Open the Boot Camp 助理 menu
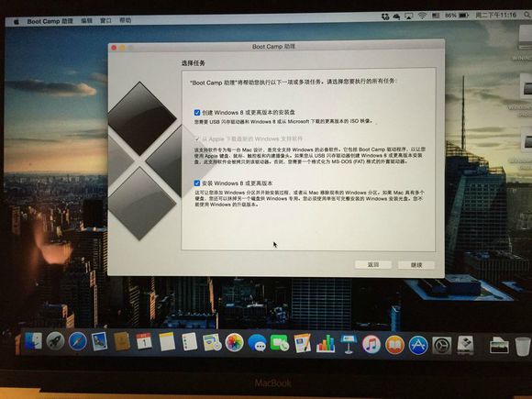The width and height of the screenshot is (532, 399). click(x=50, y=21)
